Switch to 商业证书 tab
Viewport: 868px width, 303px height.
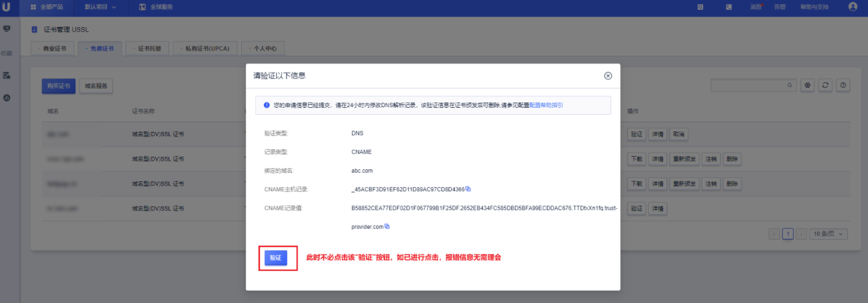(x=52, y=48)
